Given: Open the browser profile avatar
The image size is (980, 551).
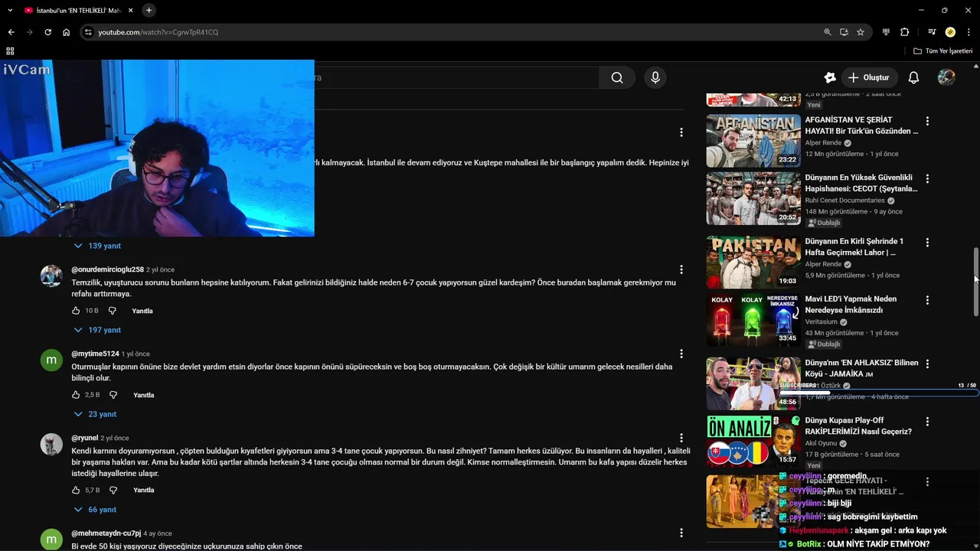Looking at the screenshot, I should tap(950, 32).
